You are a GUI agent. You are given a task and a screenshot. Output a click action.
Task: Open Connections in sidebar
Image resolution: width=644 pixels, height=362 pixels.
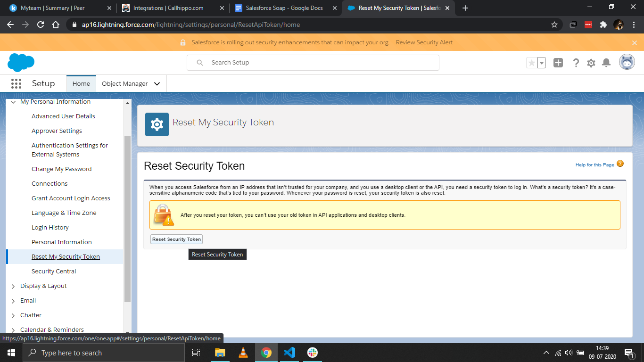coord(50,183)
